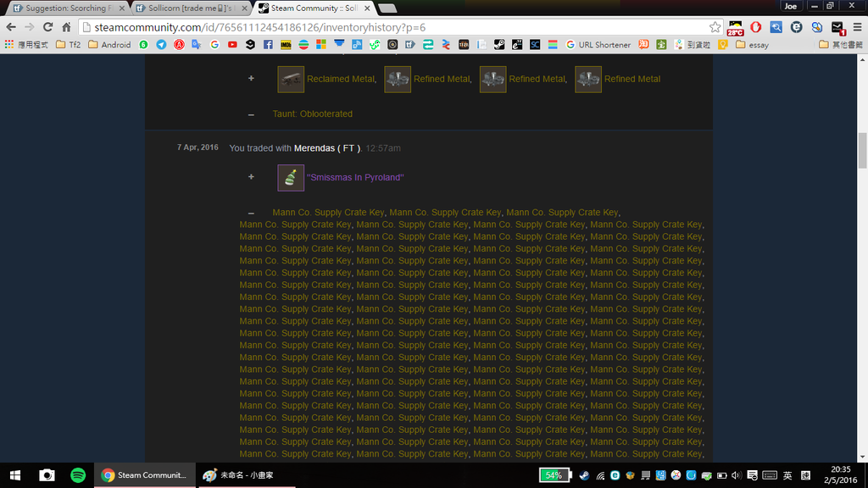The image size is (868, 488).
Task: Click the Reclaimed Metal item icon
Action: click(x=291, y=79)
